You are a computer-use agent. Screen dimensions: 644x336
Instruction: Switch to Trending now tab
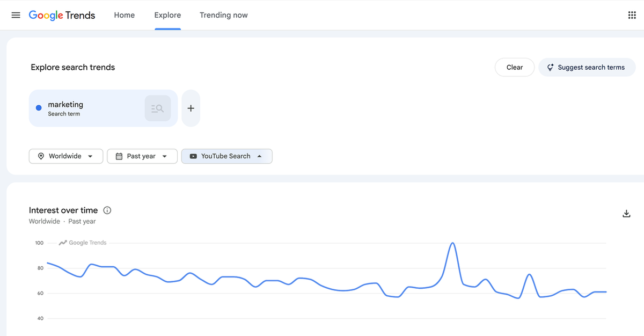224,15
